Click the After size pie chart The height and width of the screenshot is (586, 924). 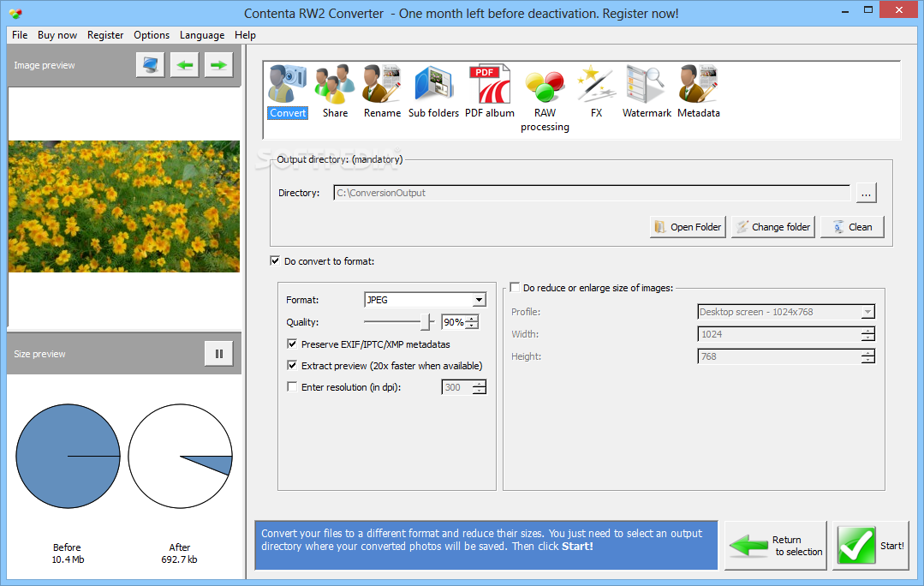181,457
